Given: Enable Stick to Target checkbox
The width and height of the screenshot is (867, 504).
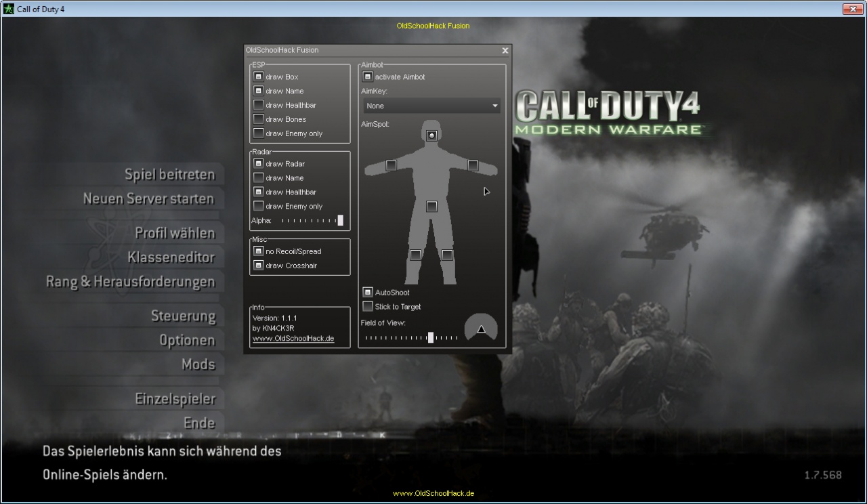Looking at the screenshot, I should [368, 307].
